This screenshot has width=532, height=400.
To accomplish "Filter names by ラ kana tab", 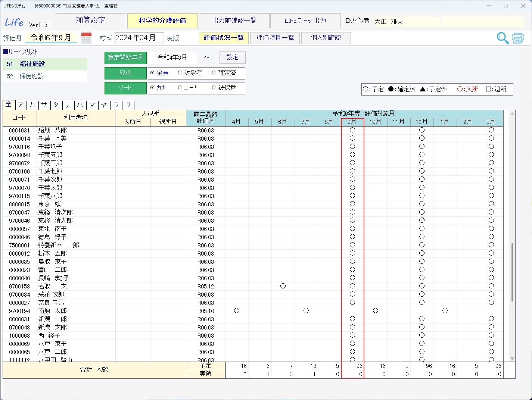I will [116, 105].
